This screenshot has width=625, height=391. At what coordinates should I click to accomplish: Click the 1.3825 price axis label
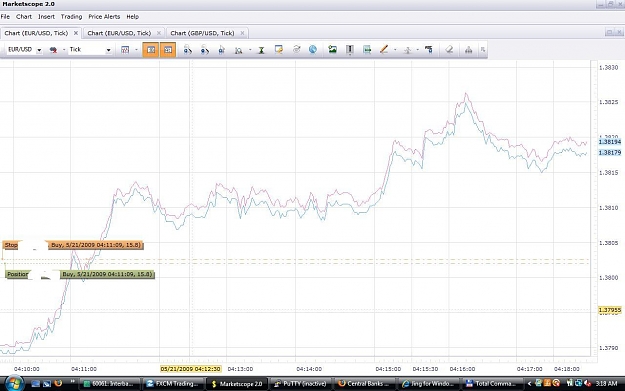(x=609, y=102)
